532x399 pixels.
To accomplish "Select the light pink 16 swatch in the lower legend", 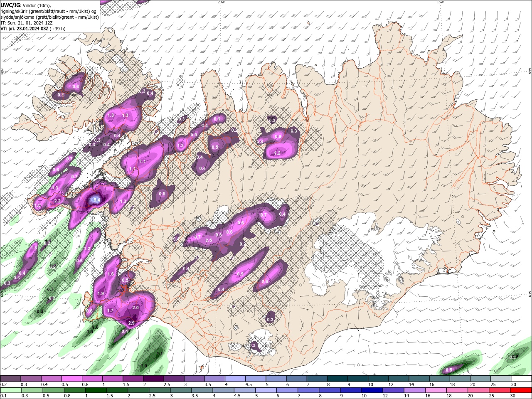I will pos(436,390).
